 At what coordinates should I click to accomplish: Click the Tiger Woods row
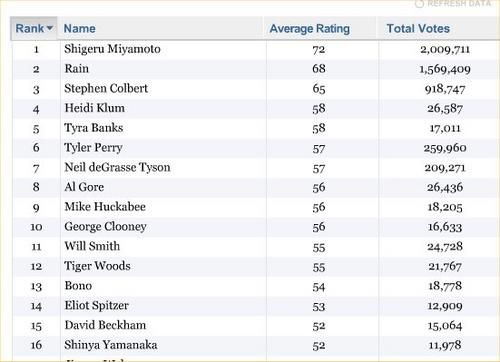pyautogui.click(x=256, y=266)
